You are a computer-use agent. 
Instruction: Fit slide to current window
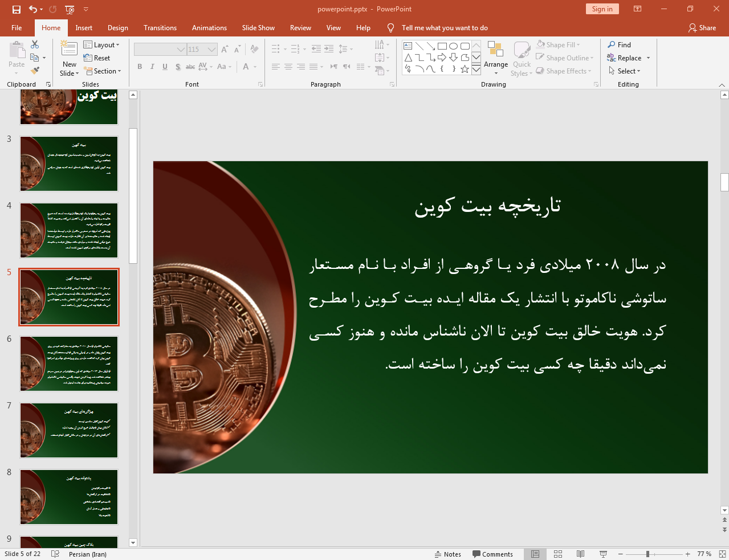click(x=722, y=554)
